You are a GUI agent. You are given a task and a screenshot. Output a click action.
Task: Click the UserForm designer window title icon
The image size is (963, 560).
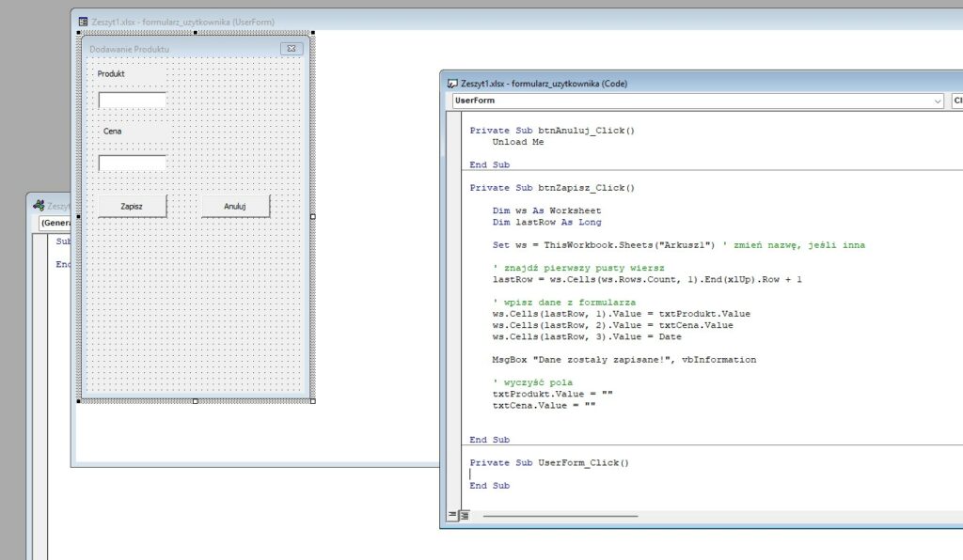(x=83, y=23)
